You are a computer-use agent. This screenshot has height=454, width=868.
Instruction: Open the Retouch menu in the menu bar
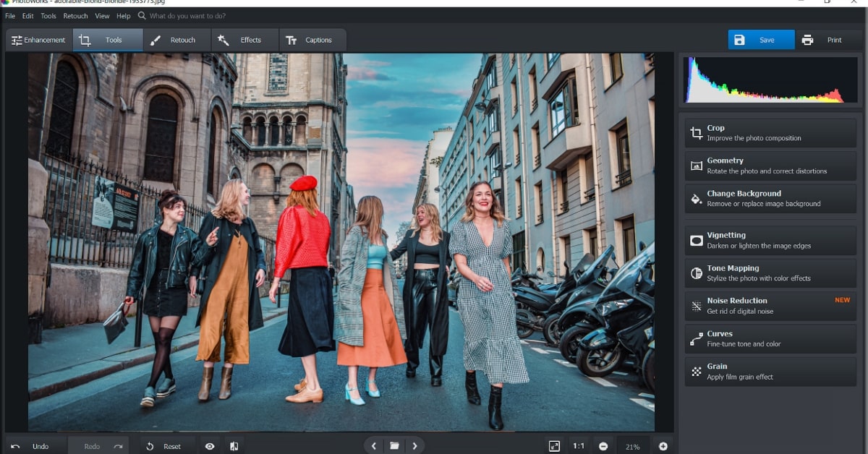click(x=75, y=16)
